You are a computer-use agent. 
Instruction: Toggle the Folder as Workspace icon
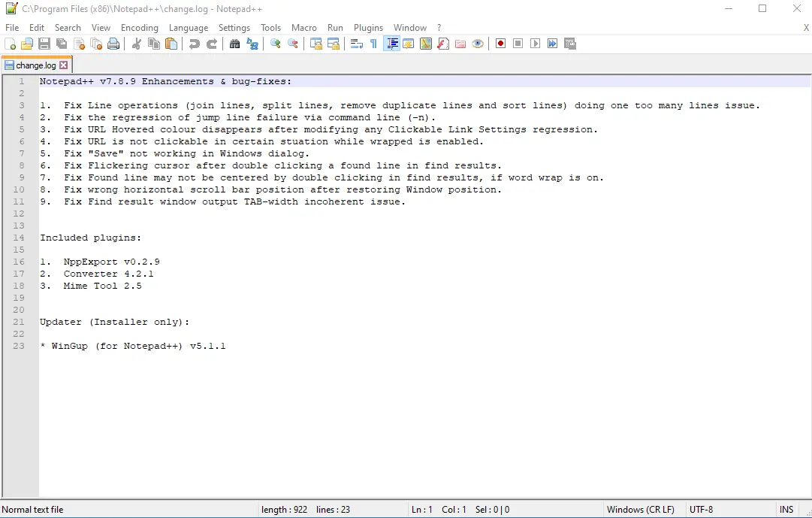(460, 44)
